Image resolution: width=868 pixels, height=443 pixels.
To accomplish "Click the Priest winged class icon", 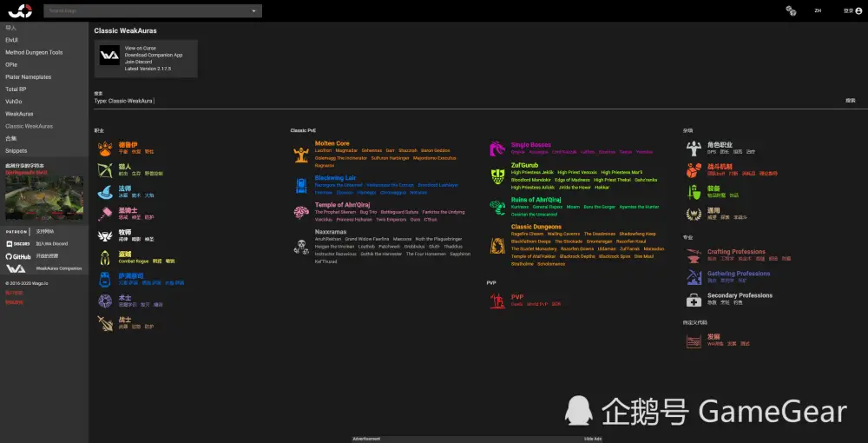I will [x=105, y=236].
